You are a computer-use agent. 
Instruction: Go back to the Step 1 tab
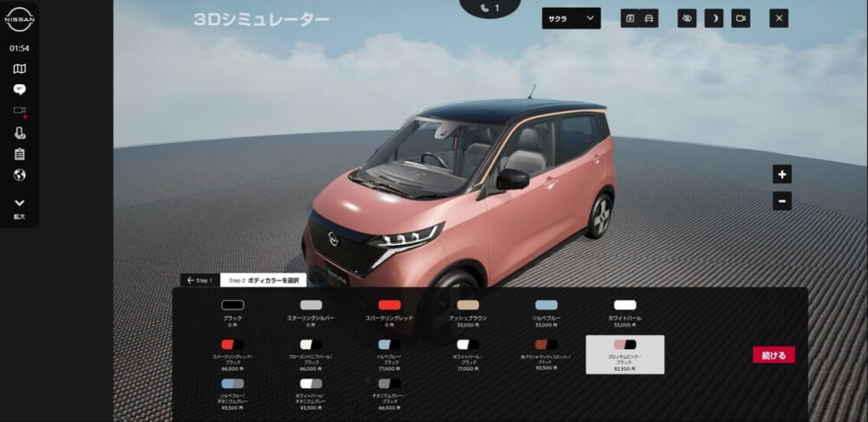coord(200,280)
